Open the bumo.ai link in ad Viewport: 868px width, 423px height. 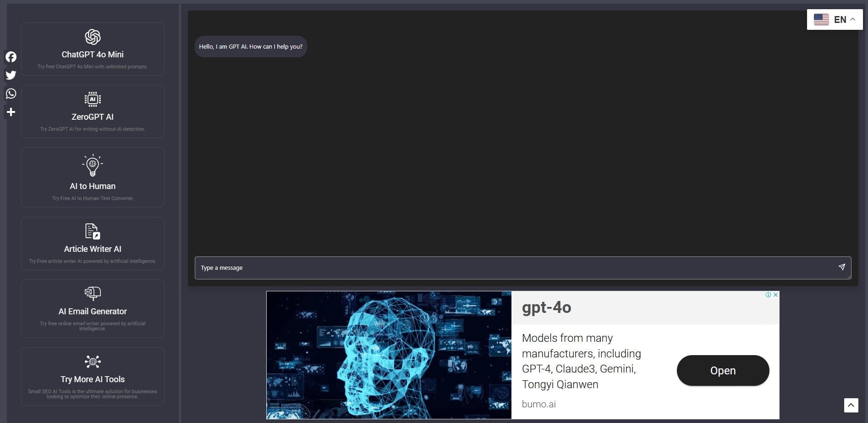(538, 404)
